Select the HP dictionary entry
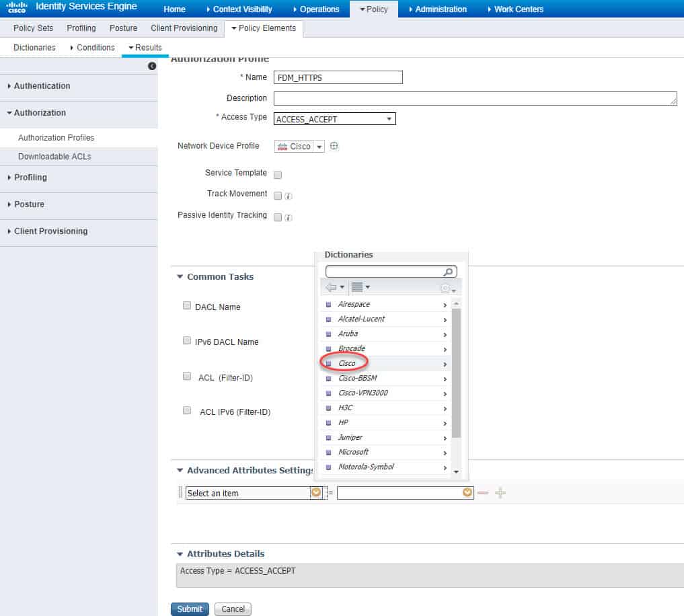Viewport: 684px width, 616px height. pyautogui.click(x=385, y=423)
